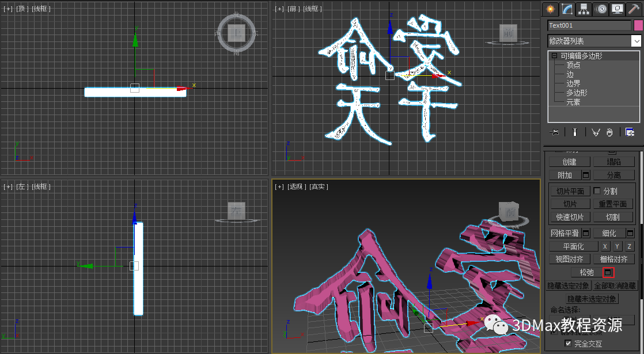Open settings box next to 细化

(x=630, y=233)
